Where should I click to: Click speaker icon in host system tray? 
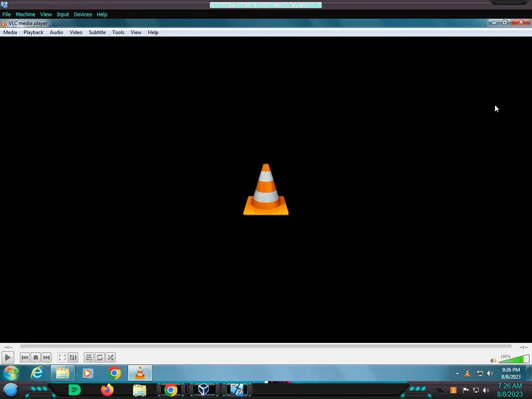[486, 390]
